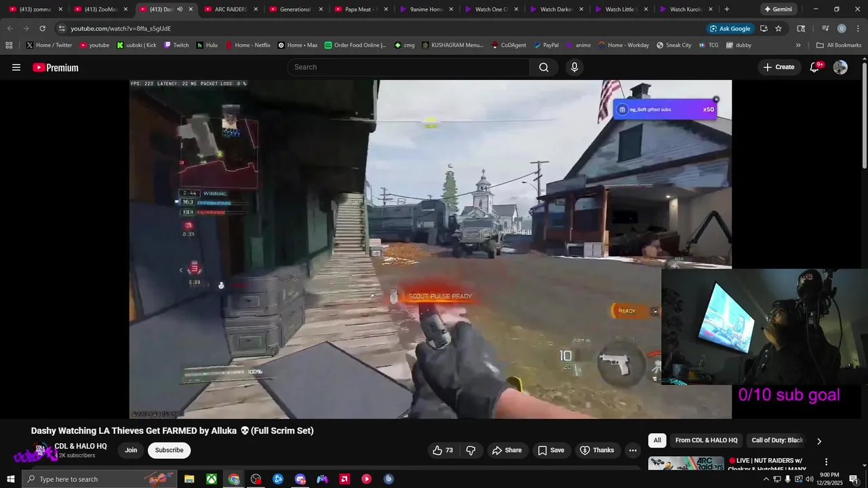Click the CDL & HALO HQ channel avatar
Image resolution: width=868 pixels, height=488 pixels.
click(x=40, y=450)
